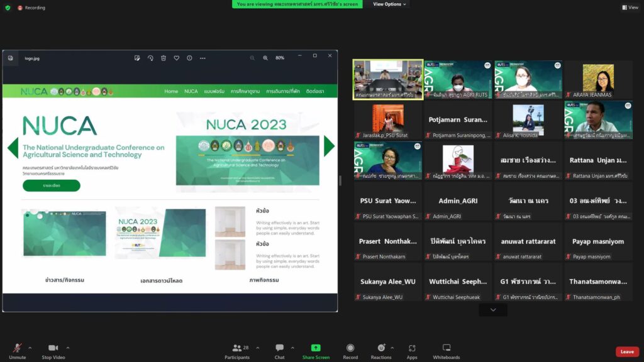Screen dimensions: 644x362
Task: Click the right green slider arrow
Action: click(x=329, y=146)
